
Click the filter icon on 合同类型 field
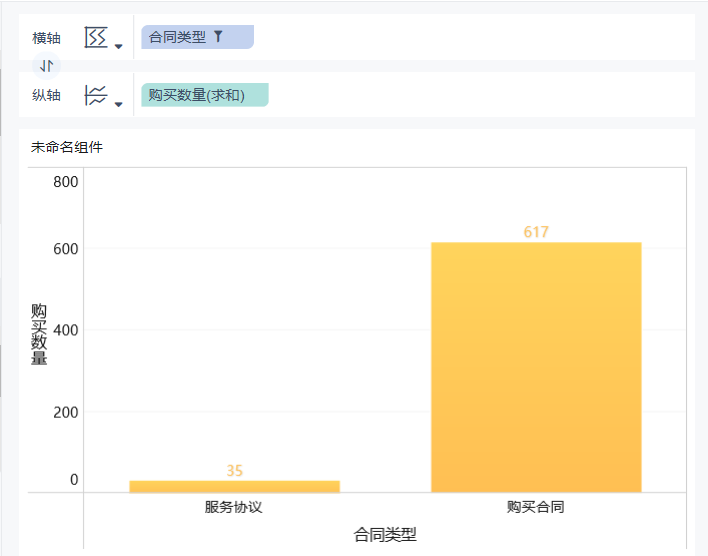pos(218,37)
